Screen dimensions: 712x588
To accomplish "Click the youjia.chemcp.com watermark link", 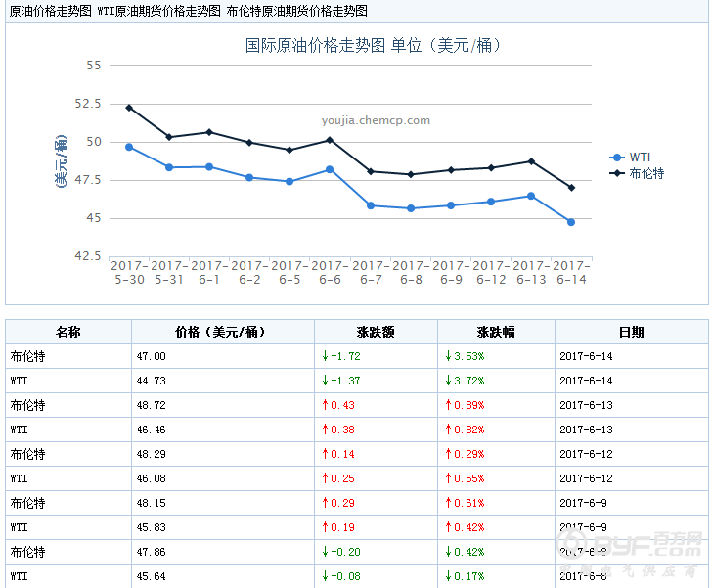I will pos(376,121).
